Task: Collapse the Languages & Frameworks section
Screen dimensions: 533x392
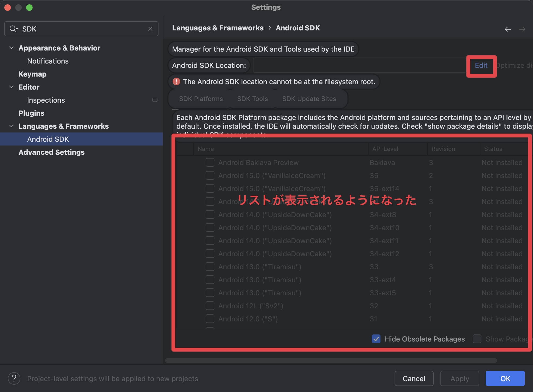Action: 11,126
